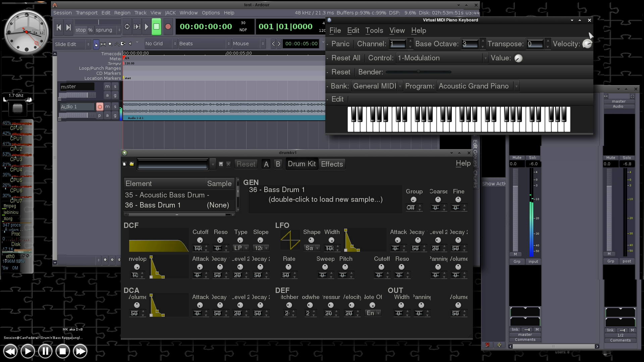This screenshot has height=362, width=644.
Task: Click green add icon at mixer bottom
Action: pos(499,345)
